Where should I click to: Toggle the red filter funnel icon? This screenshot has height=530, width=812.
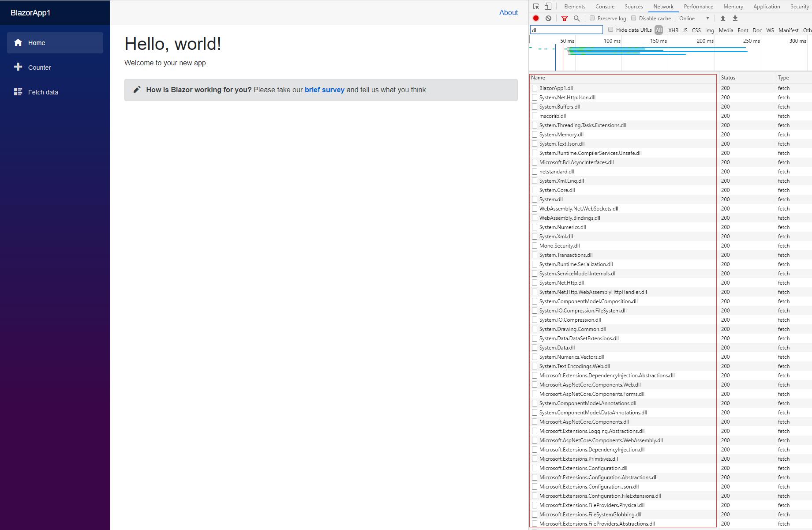click(x=565, y=18)
